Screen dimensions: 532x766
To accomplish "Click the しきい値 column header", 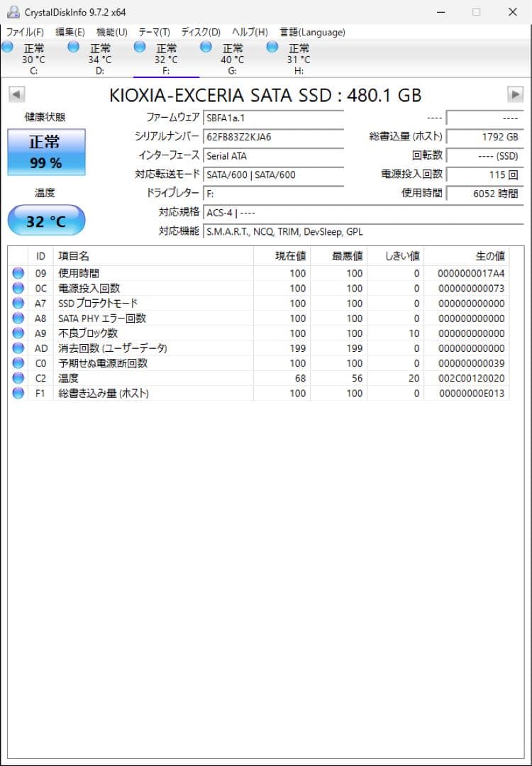I will (x=395, y=256).
